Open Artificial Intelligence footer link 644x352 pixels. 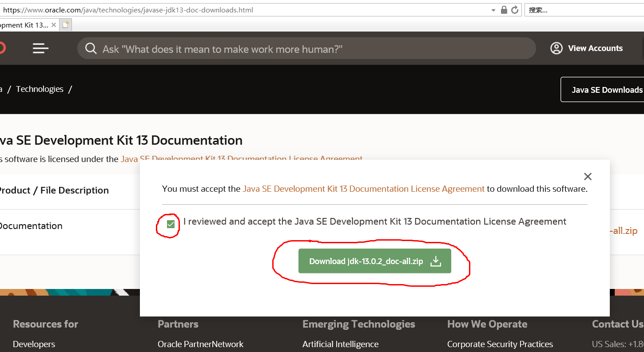[x=340, y=344]
